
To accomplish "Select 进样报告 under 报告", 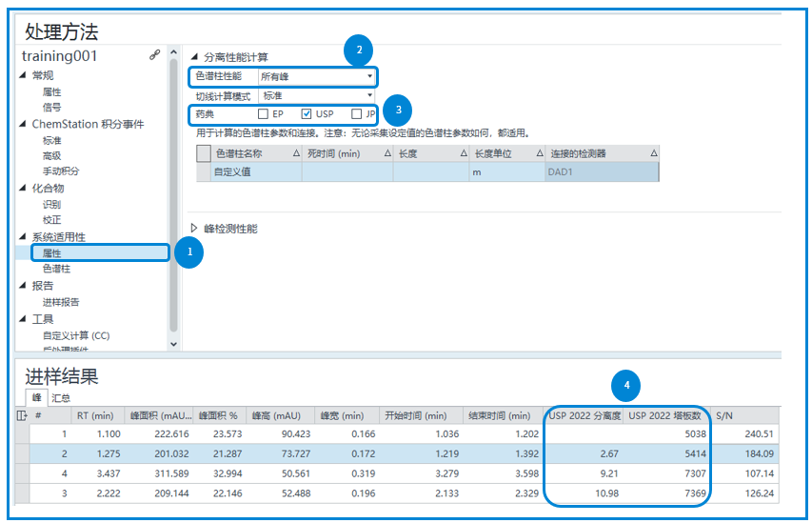I will (61, 302).
